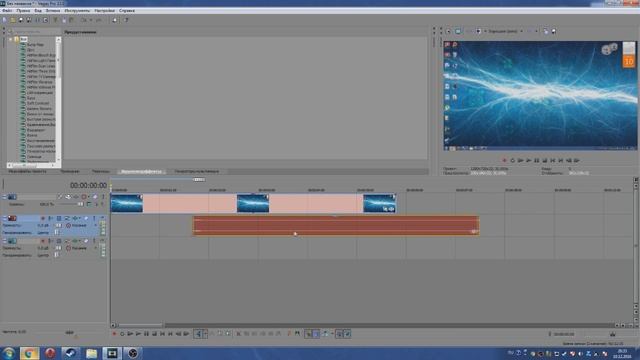The width and height of the screenshot is (640, 360).
Task: Insert a region from bottom toolbar
Action: click(297, 334)
